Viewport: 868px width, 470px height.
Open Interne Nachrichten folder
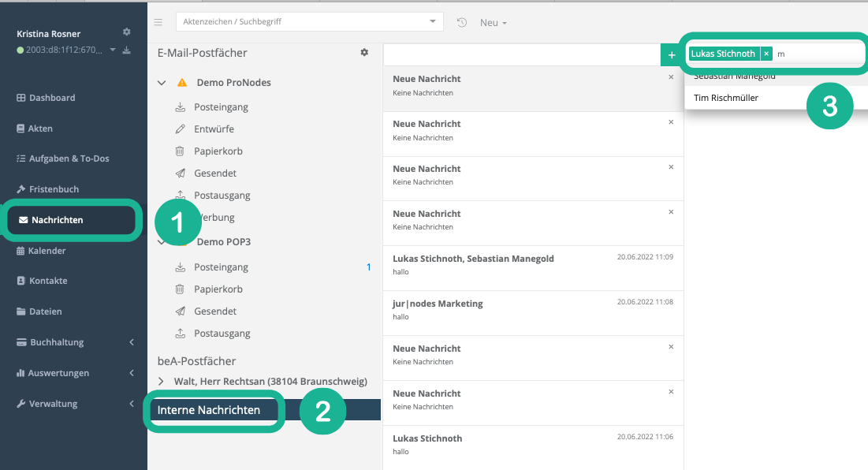pyautogui.click(x=209, y=410)
